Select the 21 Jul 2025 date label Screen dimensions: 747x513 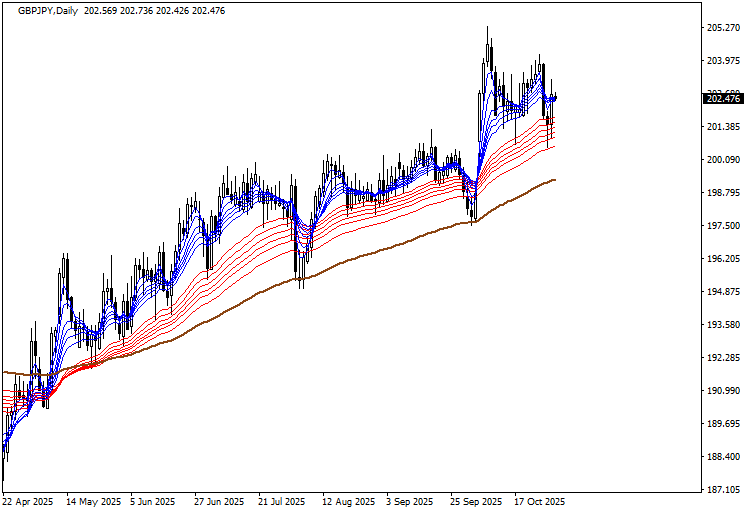tap(283, 502)
